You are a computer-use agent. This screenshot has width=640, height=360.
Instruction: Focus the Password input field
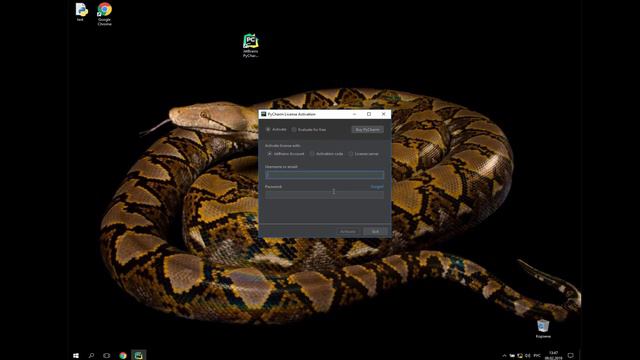[324, 195]
